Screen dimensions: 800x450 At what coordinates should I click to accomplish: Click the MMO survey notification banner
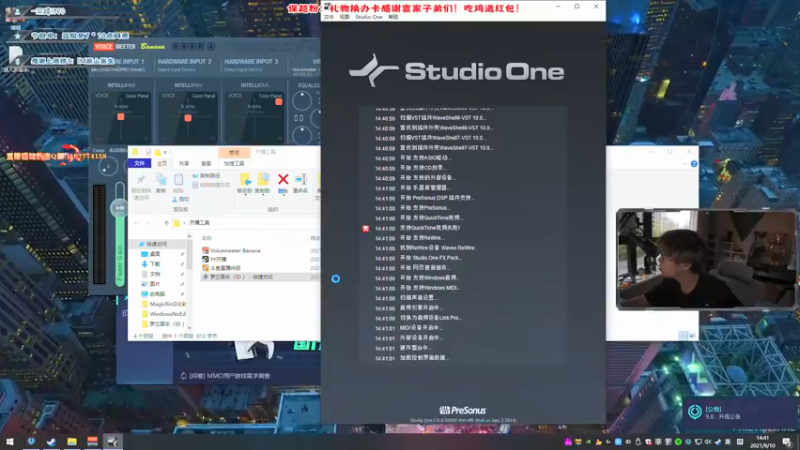coord(224,376)
